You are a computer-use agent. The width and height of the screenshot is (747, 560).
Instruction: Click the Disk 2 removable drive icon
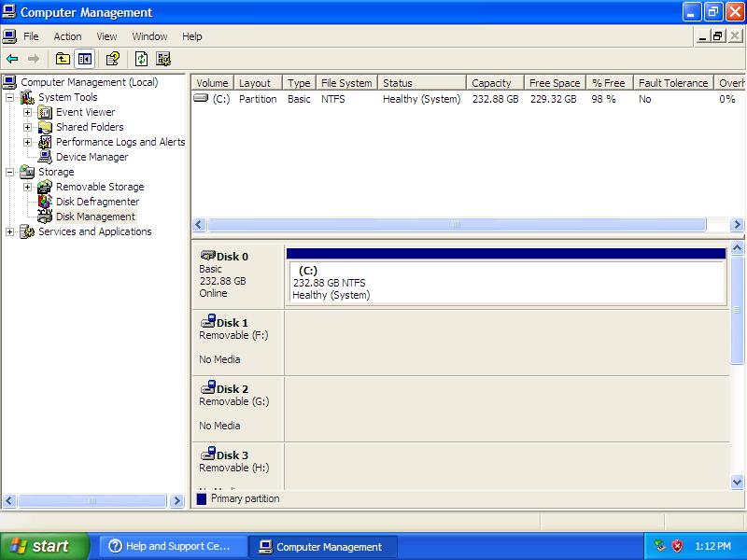point(207,386)
